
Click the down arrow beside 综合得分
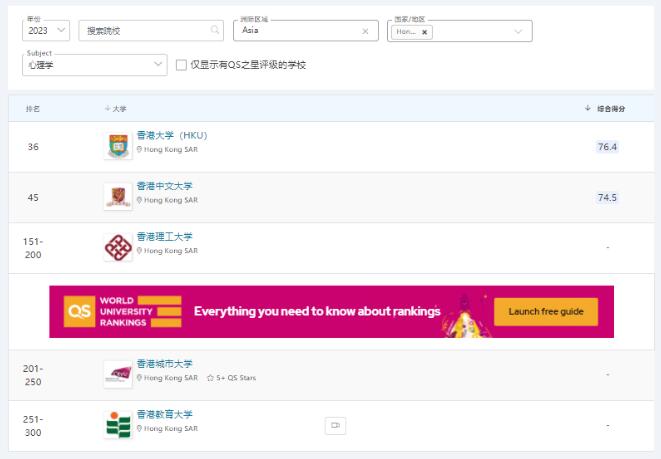(x=588, y=108)
